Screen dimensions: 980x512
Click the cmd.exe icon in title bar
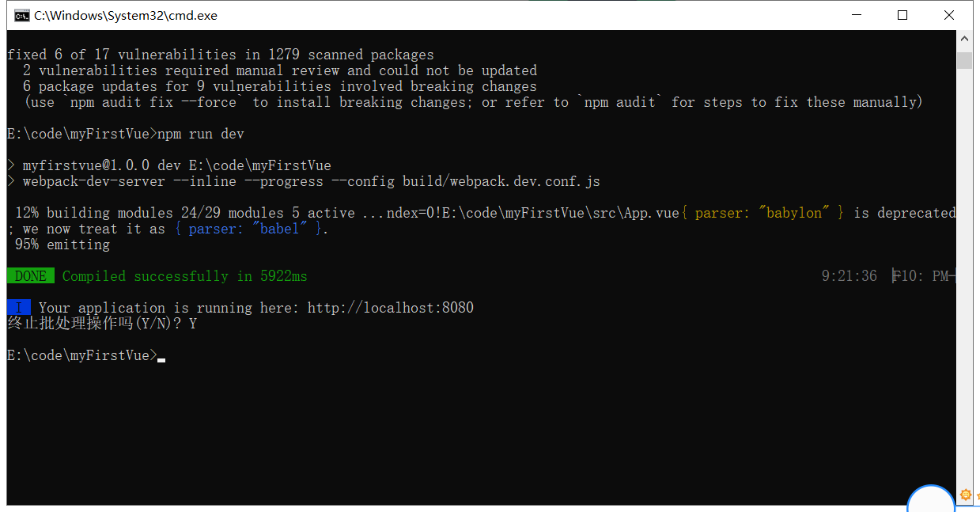point(22,15)
